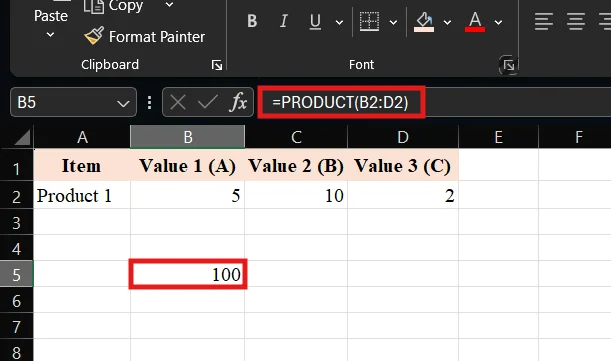611x361 pixels.
Task: Open the underline style dropdown arrow
Action: click(x=339, y=22)
